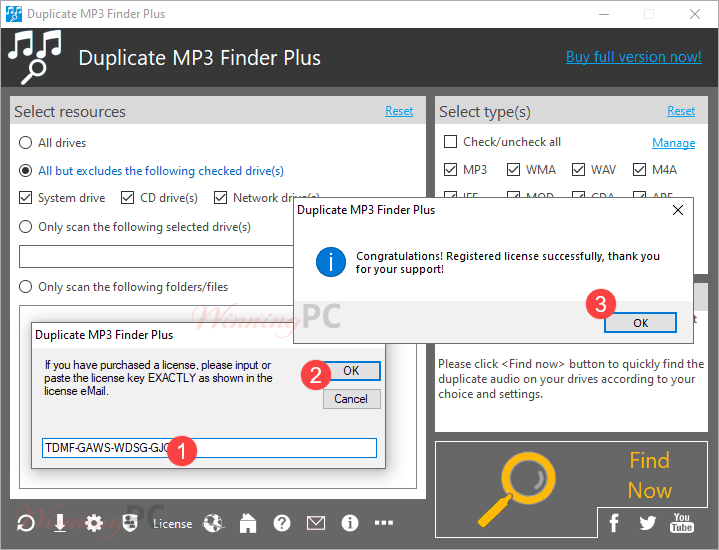Open the Twitter bird icon
The width and height of the screenshot is (719, 550).
(647, 523)
